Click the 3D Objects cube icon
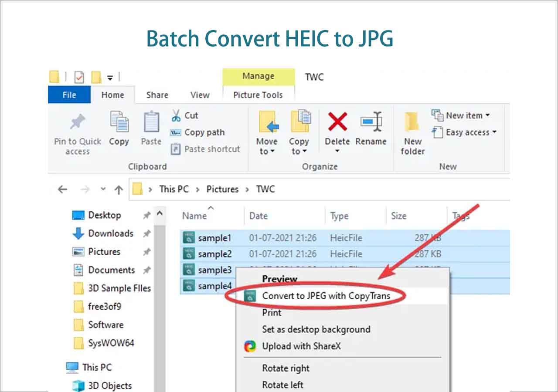558x392 pixels. click(78, 385)
